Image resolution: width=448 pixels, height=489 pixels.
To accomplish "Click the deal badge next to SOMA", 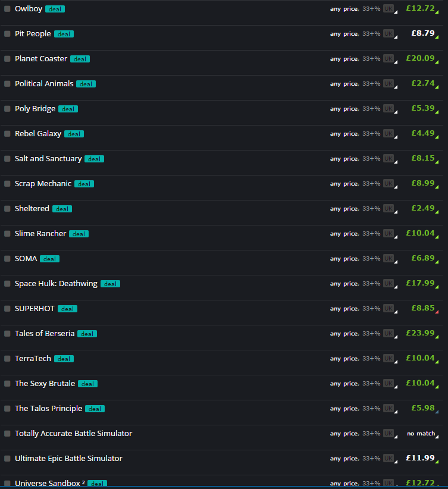I will tap(49, 259).
